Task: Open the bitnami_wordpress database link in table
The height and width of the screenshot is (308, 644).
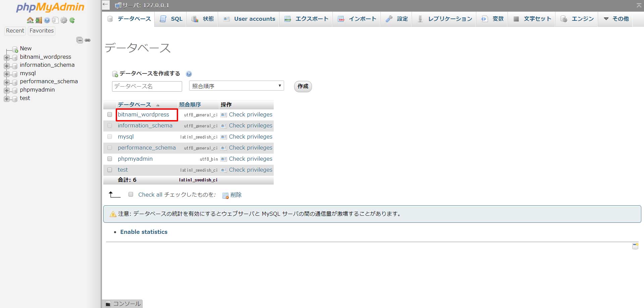Action: [x=144, y=114]
